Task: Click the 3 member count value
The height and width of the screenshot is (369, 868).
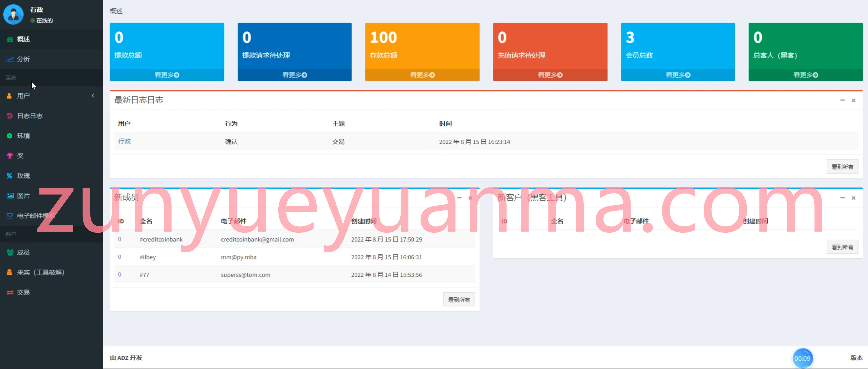Action: (630, 37)
